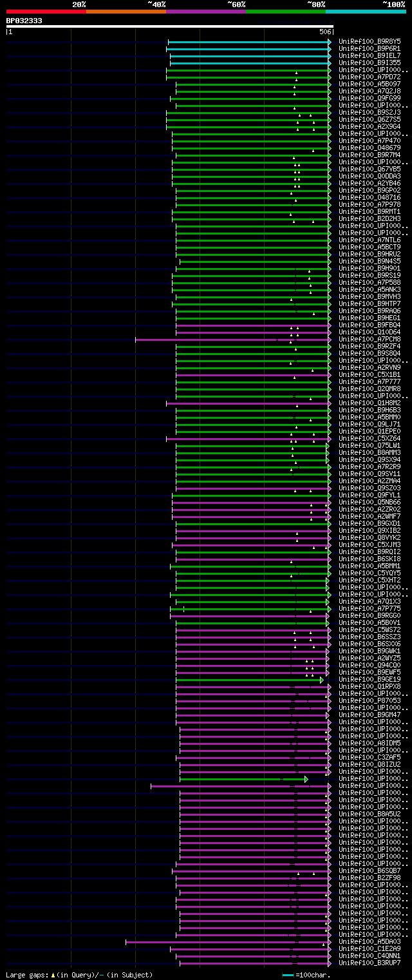Screen dimensions: 412x980
Task: Select the UniRef100_B9RS19 label
Action: click(370, 275)
